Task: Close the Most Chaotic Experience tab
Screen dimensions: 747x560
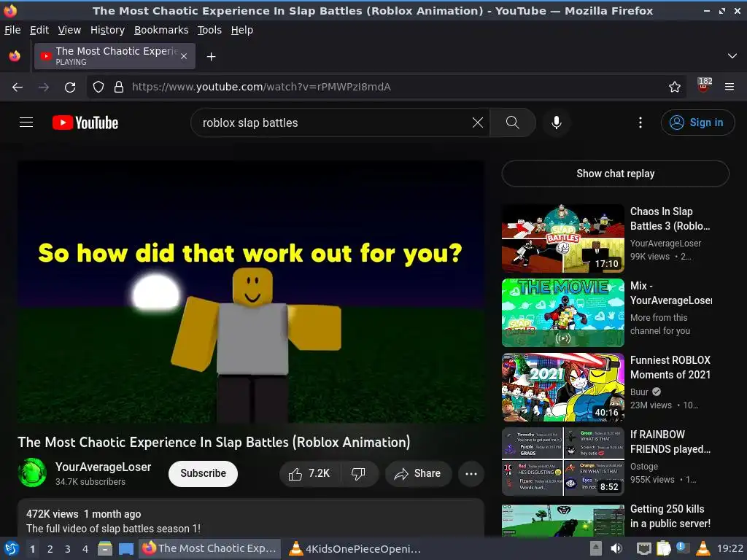Action: tap(184, 56)
